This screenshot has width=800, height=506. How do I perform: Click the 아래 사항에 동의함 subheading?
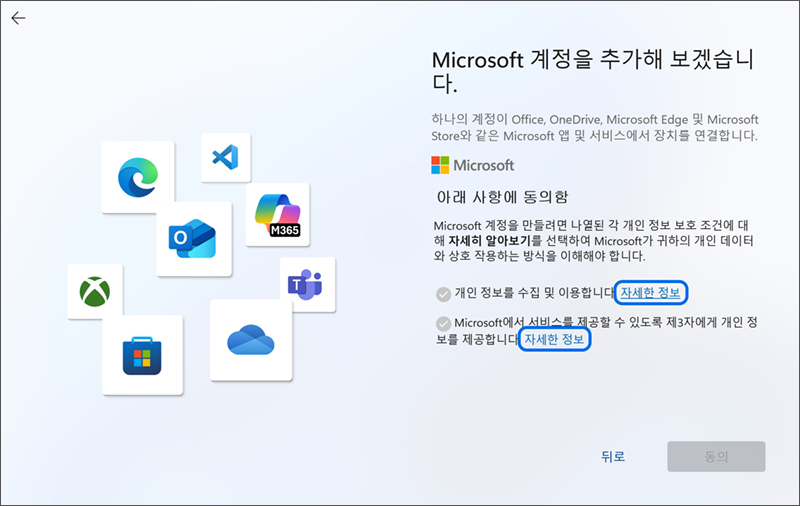pyautogui.click(x=503, y=197)
